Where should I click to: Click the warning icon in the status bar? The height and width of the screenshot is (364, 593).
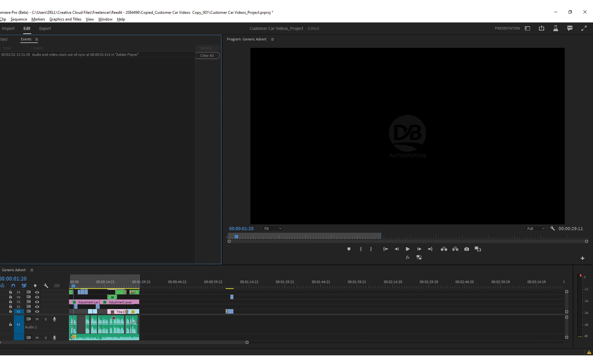point(589,352)
